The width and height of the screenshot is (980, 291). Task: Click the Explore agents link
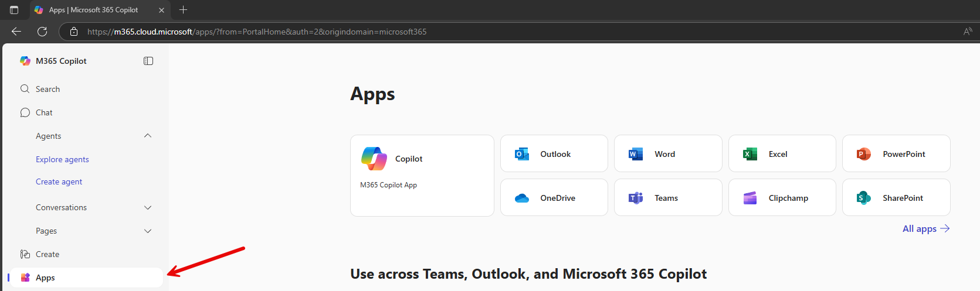pos(62,159)
